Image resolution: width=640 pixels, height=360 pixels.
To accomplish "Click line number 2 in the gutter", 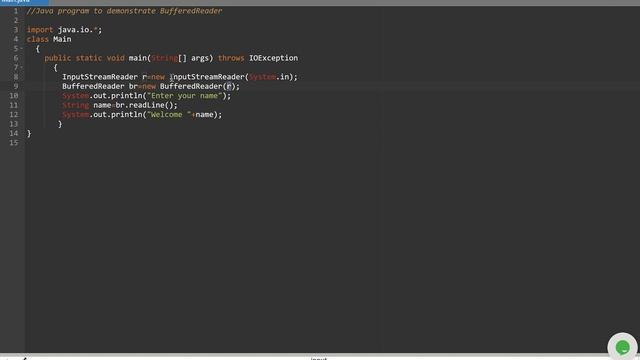I will click(x=16, y=20).
